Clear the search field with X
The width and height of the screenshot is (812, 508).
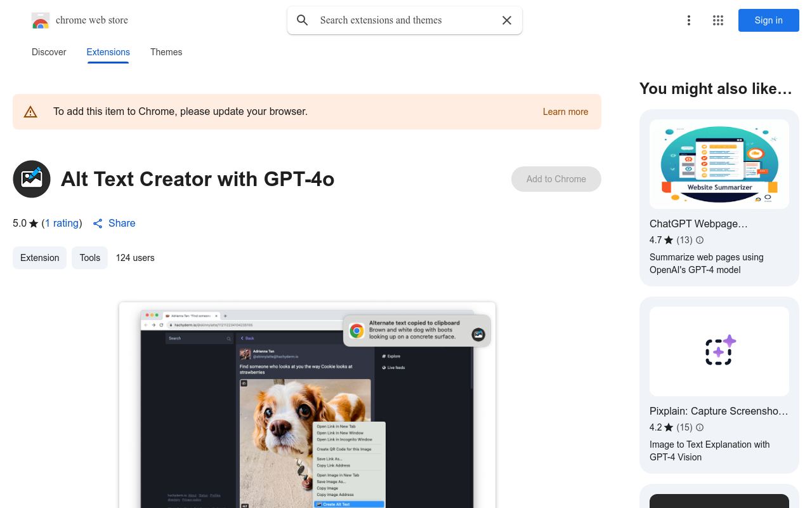point(507,20)
